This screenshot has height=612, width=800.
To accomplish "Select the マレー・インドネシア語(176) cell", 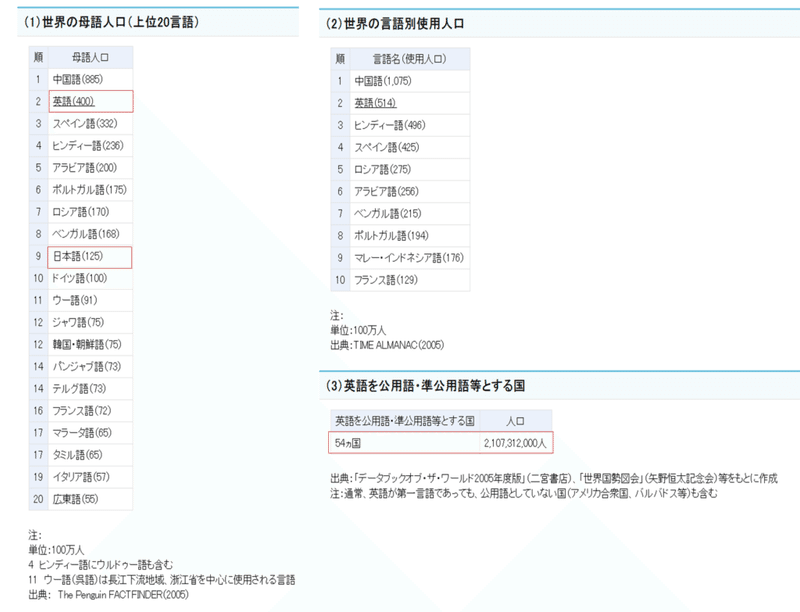I will [x=410, y=258].
